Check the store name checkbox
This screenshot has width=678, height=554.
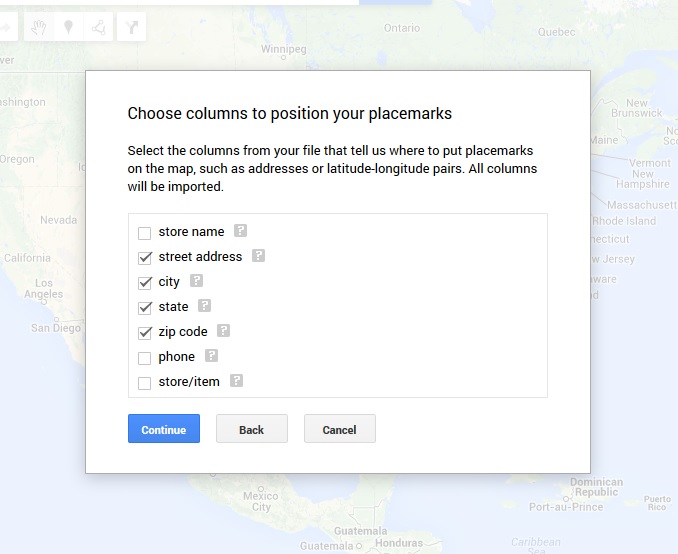pyautogui.click(x=144, y=233)
